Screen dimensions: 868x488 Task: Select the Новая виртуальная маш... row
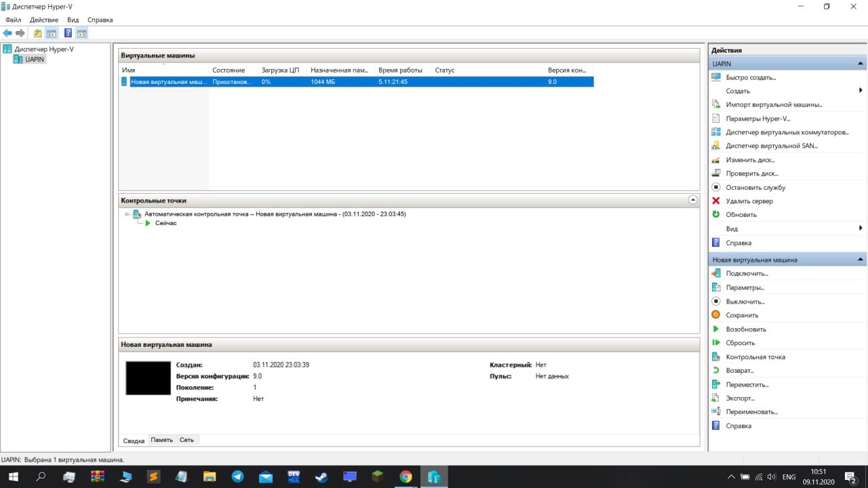pyautogui.click(x=357, y=81)
